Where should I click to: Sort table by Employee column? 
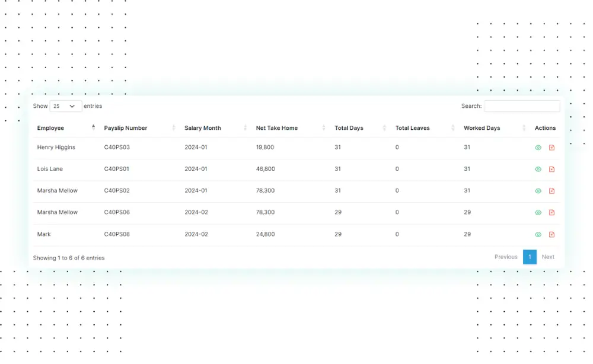coord(51,128)
